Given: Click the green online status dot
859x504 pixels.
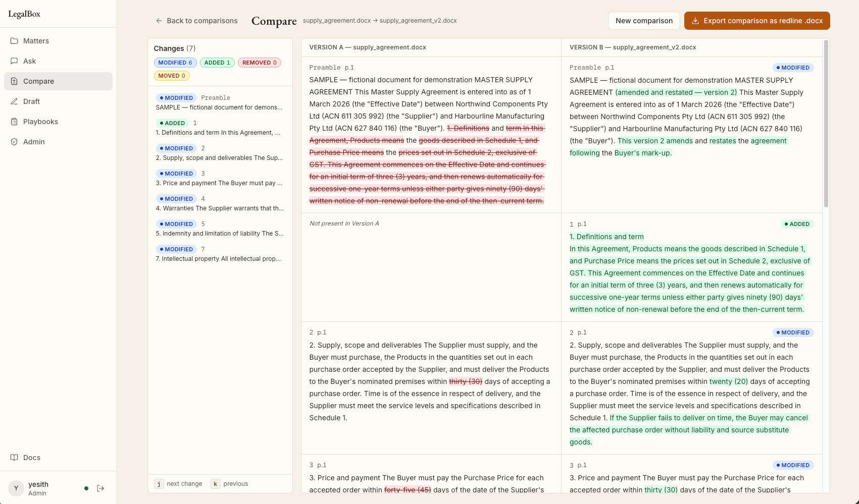Looking at the screenshot, I should [86, 488].
